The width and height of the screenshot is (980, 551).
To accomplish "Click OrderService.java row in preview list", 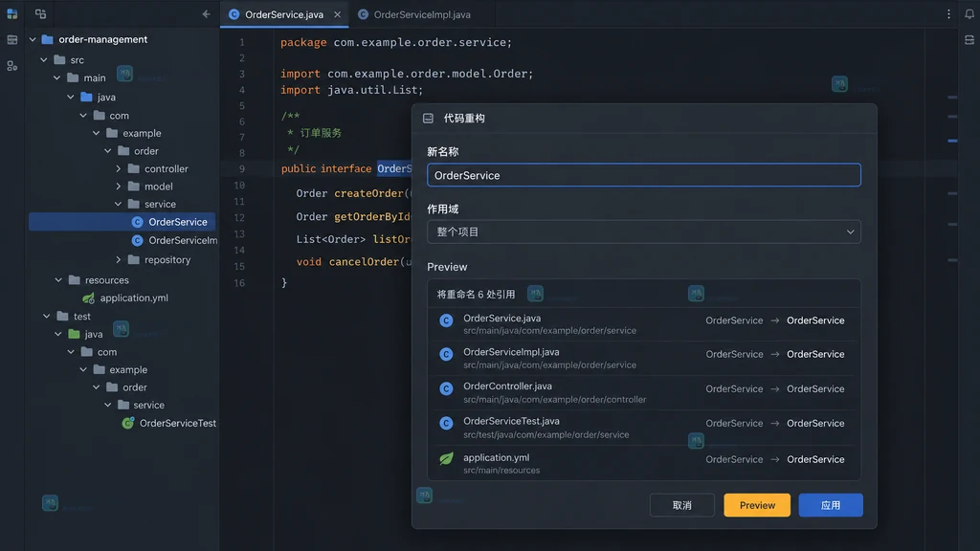I will pyautogui.click(x=644, y=324).
